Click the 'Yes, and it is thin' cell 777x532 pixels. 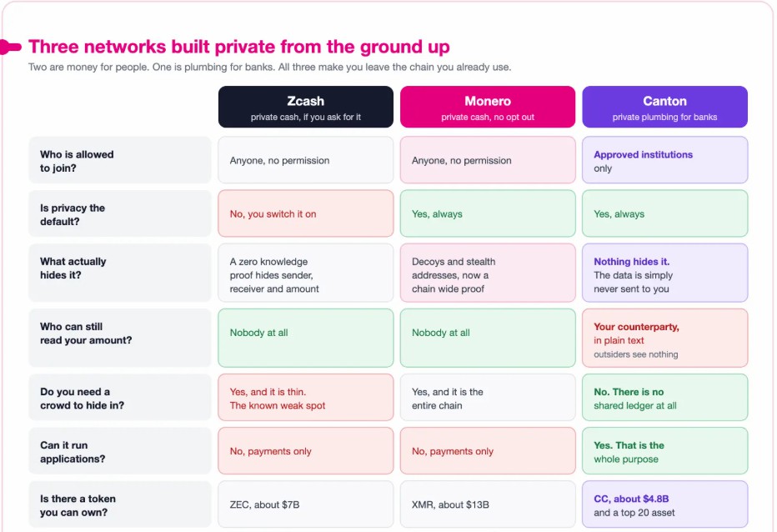pos(306,398)
